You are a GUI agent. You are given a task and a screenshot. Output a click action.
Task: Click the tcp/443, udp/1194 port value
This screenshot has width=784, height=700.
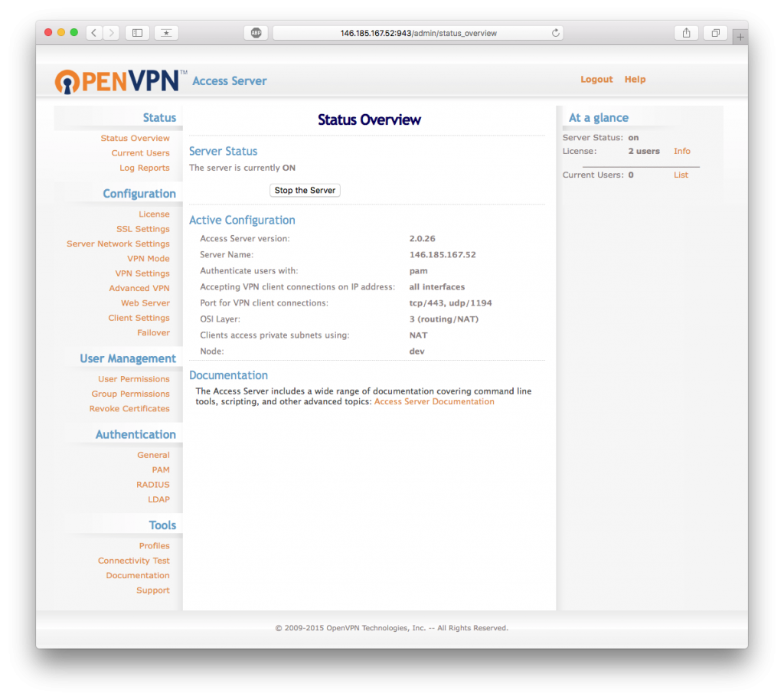click(x=450, y=303)
